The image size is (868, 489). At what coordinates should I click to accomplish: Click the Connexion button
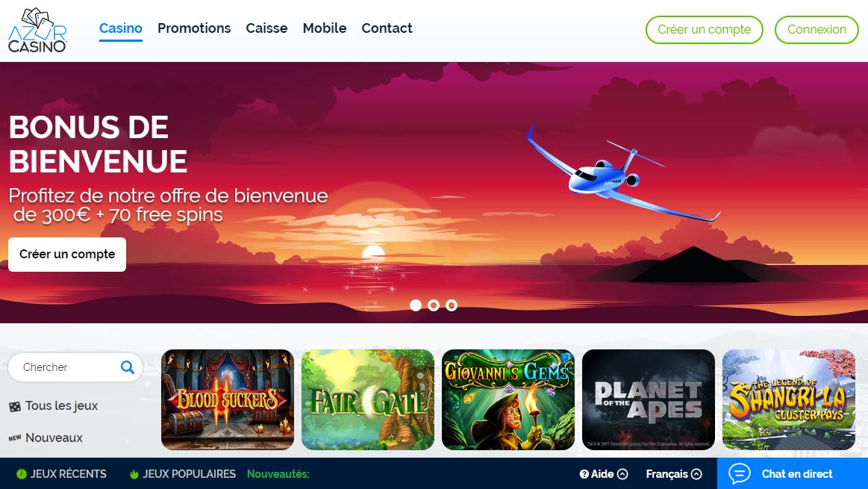[x=817, y=30]
